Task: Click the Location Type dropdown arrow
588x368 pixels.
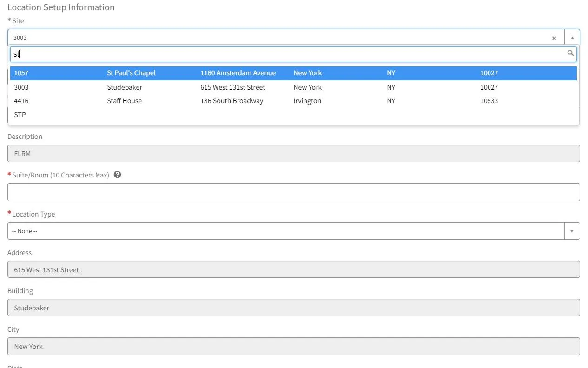Action: [x=572, y=231]
